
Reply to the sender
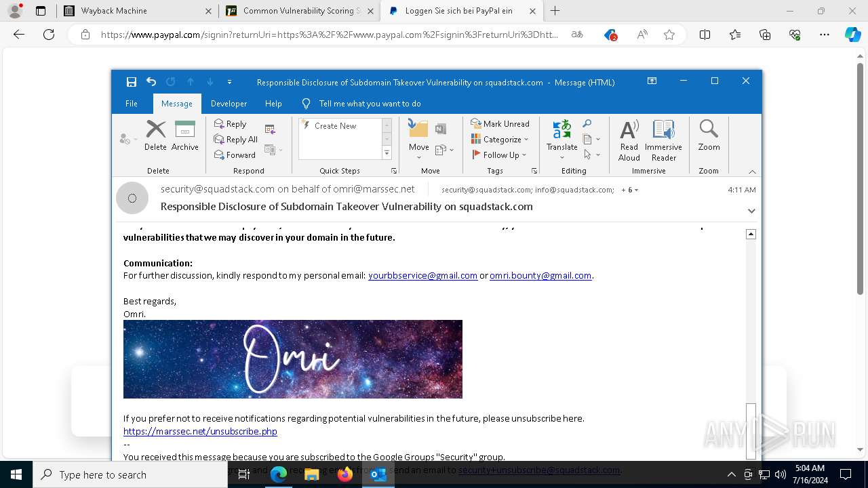[231, 124]
